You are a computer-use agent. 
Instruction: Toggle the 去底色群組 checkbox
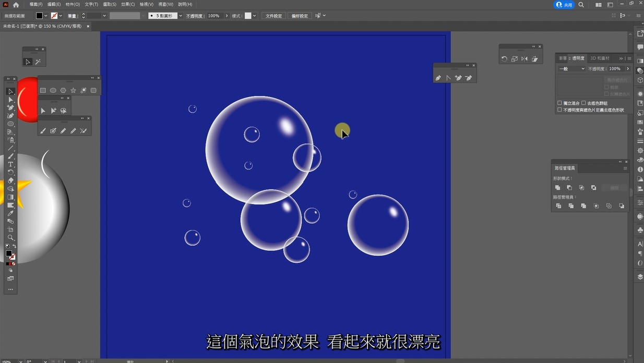pyautogui.click(x=583, y=103)
